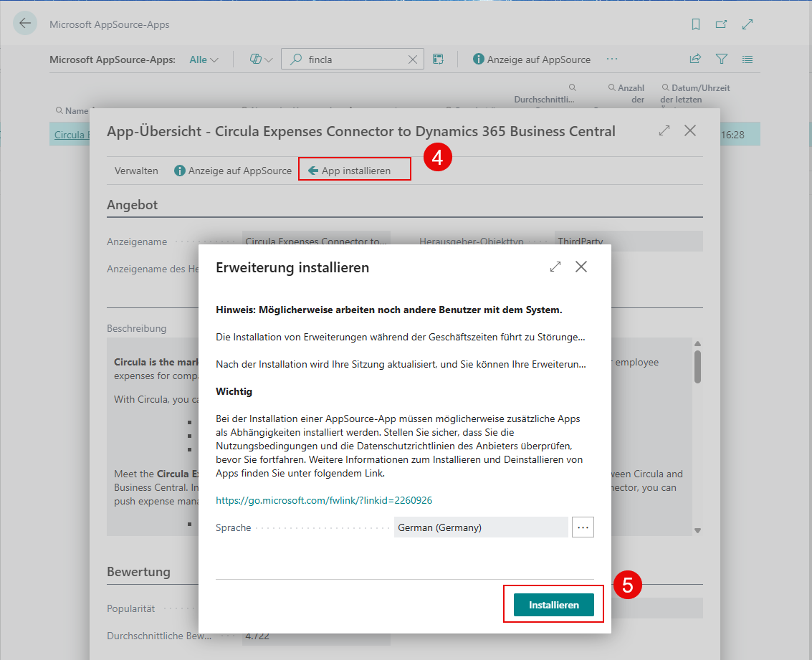
Task: Click Anzeige auf AppSource in App-Übersicht dialog
Action: 233,171
